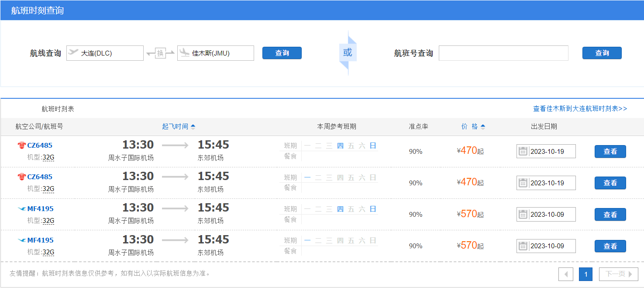Click the previous page arrow in pagination
Image resolution: width=644 pixels, height=288 pixels.
pyautogui.click(x=566, y=274)
